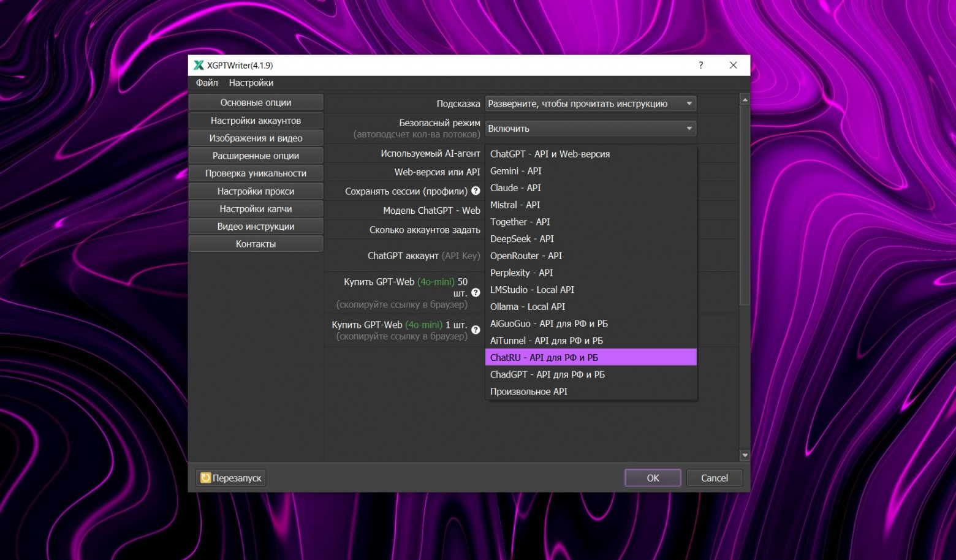Pick Mistral - API in the dropdown
Viewport: 956px width, 560px height.
point(591,205)
